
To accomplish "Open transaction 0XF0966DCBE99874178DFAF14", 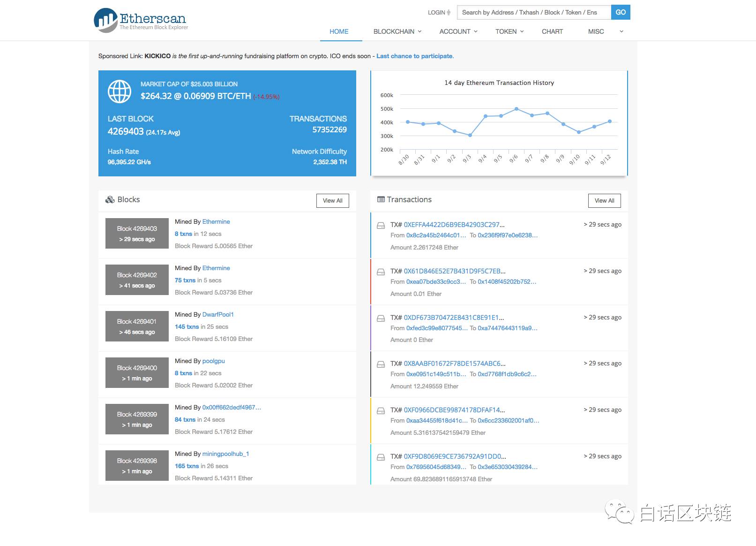I will (x=455, y=410).
